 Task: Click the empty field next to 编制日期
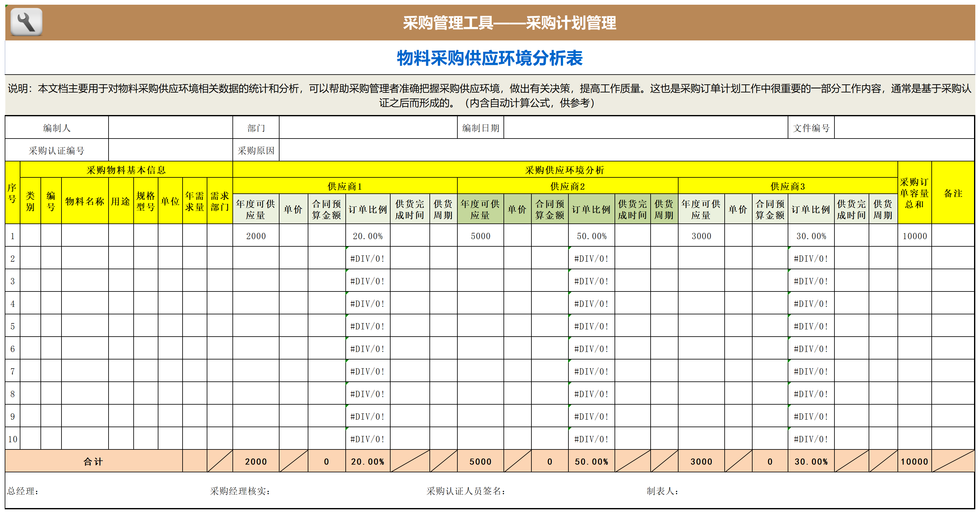point(646,128)
